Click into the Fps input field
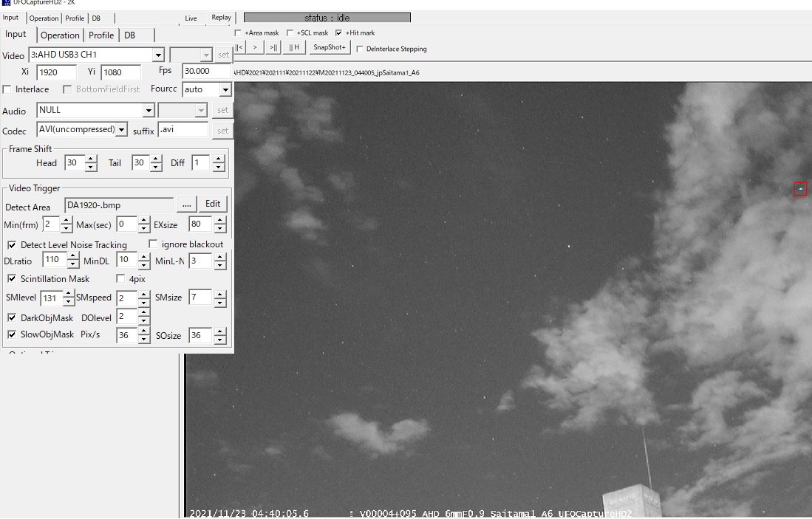Viewport: 812px width, 519px height. click(x=205, y=72)
